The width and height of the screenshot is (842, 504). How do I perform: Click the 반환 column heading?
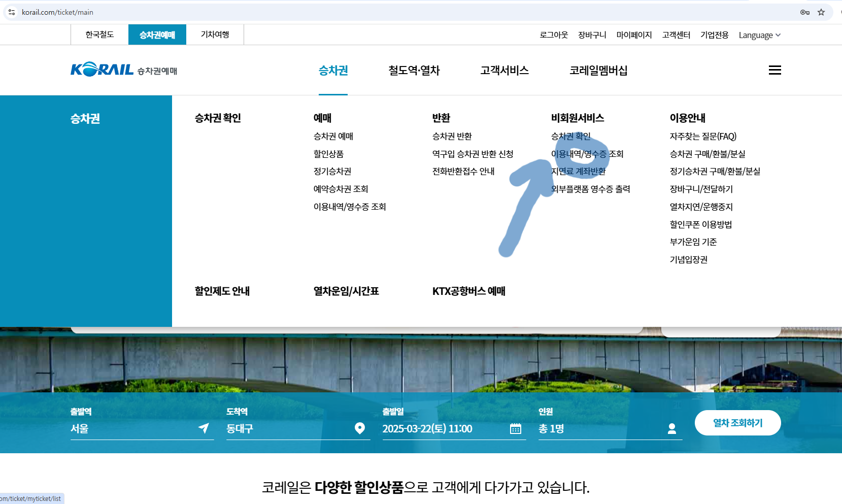[441, 118]
